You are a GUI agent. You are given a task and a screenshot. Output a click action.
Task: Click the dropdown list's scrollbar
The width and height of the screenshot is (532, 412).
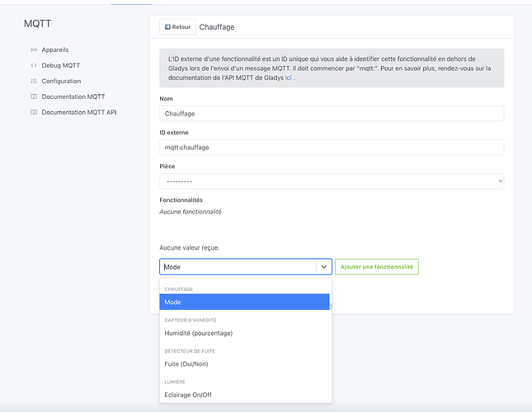[x=331, y=307]
